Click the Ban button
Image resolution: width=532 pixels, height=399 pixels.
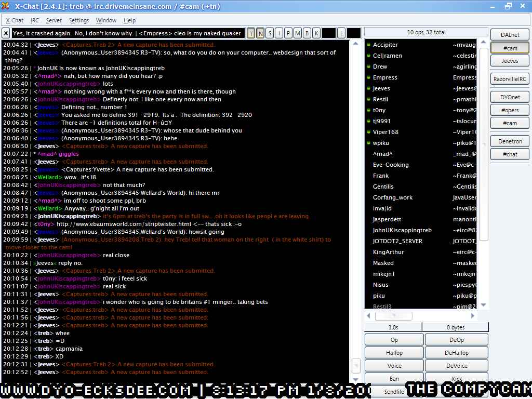pos(394,378)
